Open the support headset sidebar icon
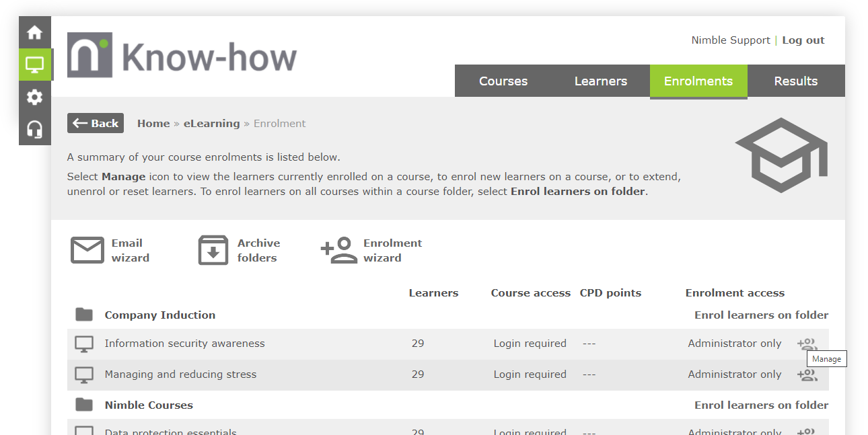The image size is (868, 435). tap(34, 129)
